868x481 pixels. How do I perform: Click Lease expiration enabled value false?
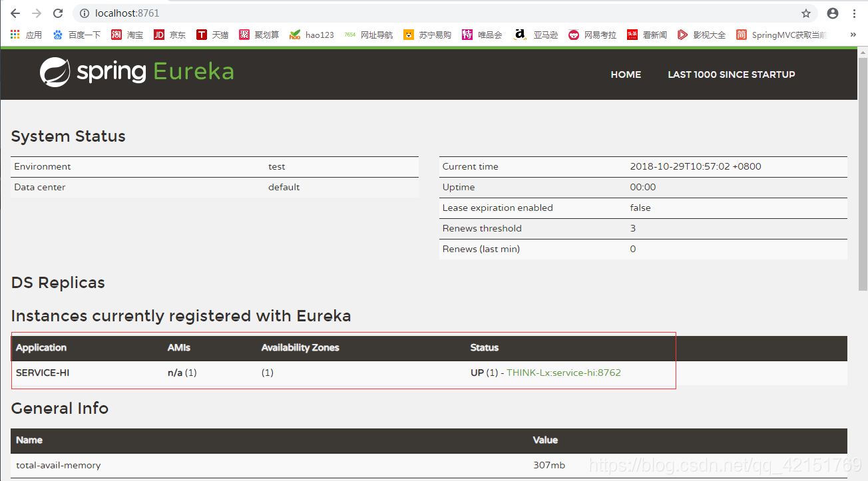(x=640, y=208)
